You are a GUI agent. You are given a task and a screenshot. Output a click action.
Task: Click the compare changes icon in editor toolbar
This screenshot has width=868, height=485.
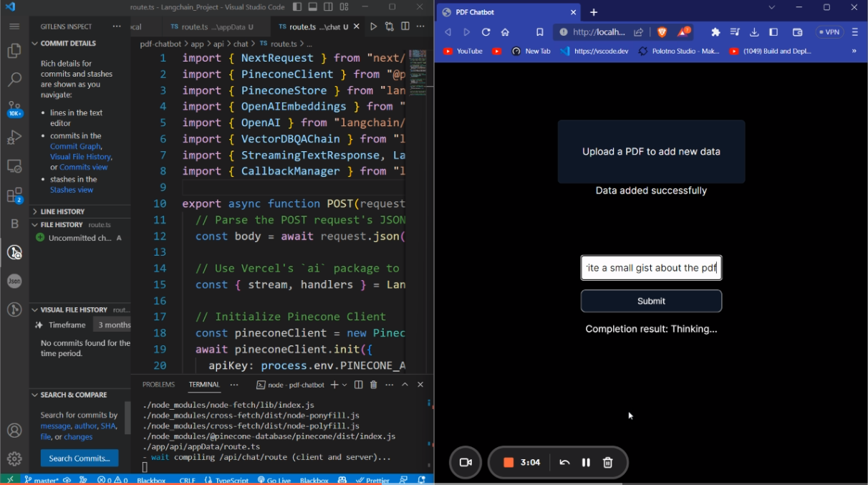tap(390, 27)
